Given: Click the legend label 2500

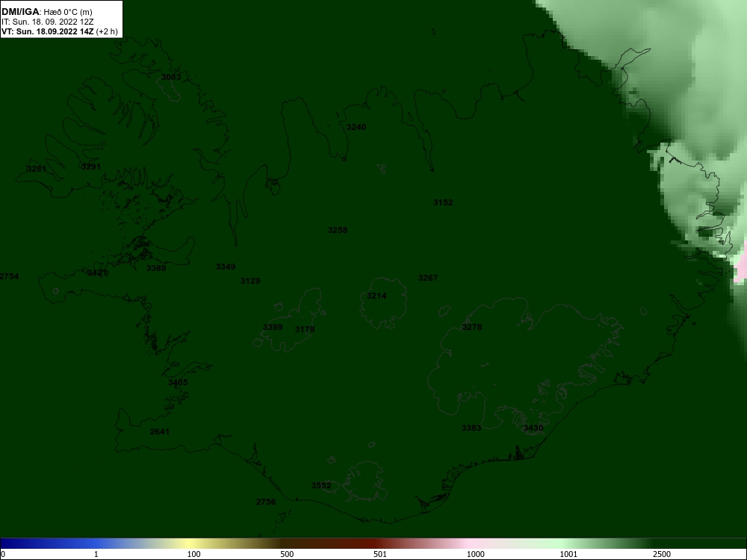Looking at the screenshot, I should (x=662, y=555).
